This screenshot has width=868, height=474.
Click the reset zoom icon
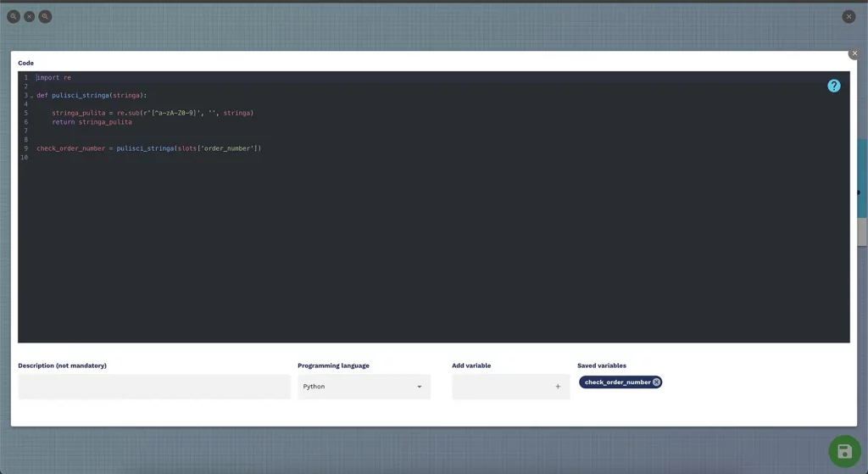click(x=30, y=17)
